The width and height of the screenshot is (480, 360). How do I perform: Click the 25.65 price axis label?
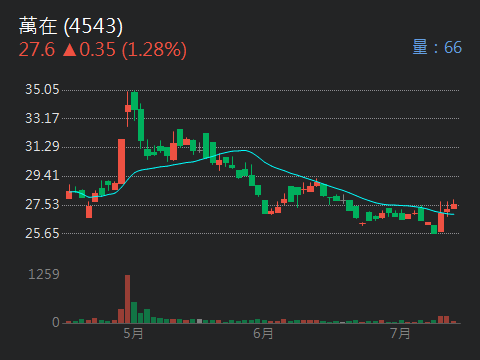[x=42, y=233]
